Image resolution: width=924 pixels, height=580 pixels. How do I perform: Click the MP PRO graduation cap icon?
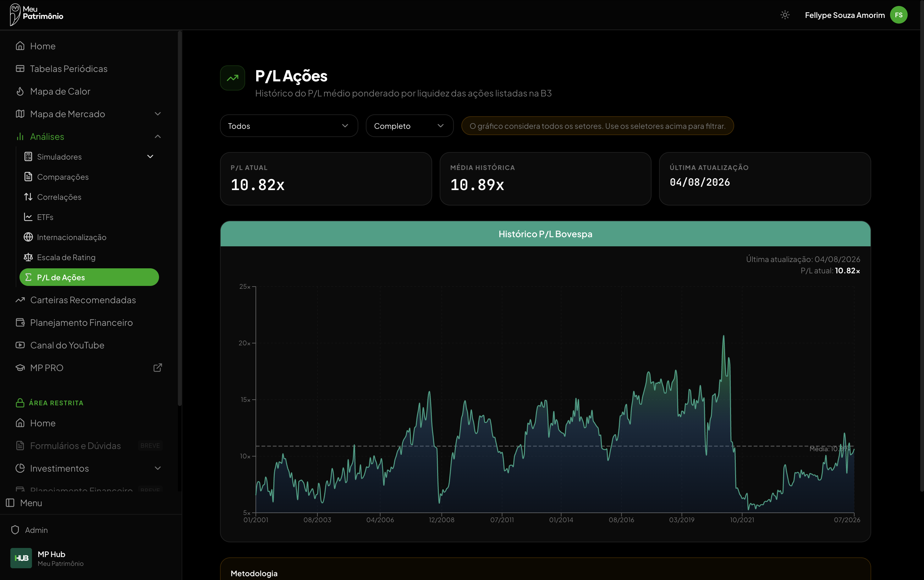pos(20,368)
